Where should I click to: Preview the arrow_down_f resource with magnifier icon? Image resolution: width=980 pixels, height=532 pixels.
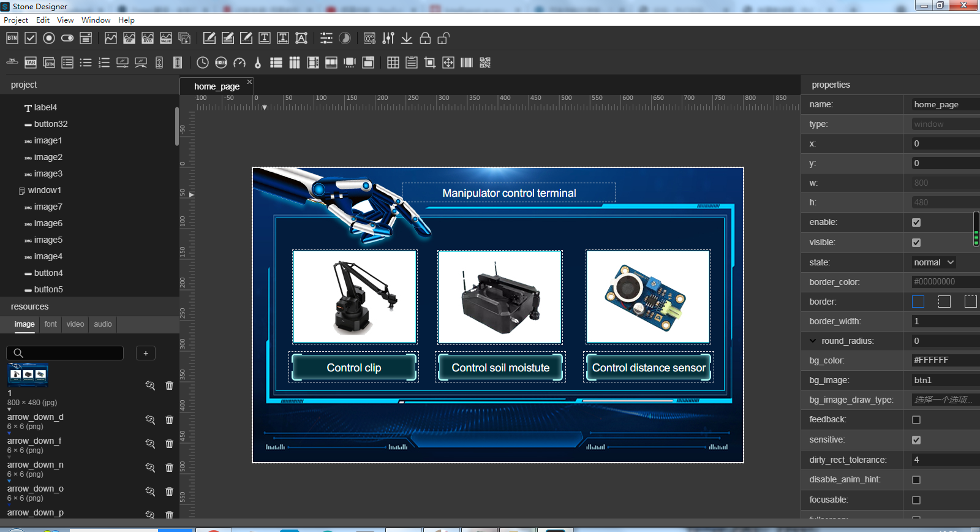pos(150,444)
